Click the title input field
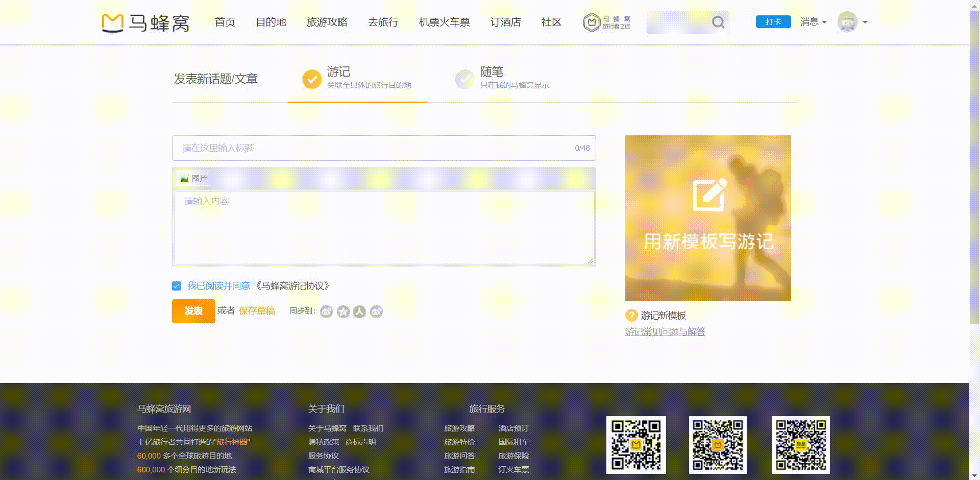 click(x=384, y=148)
